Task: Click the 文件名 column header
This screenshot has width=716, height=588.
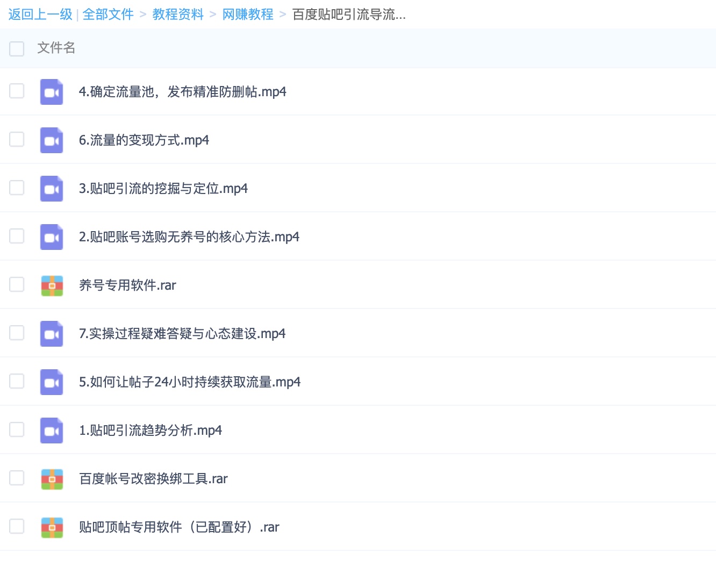Action: 56,48
